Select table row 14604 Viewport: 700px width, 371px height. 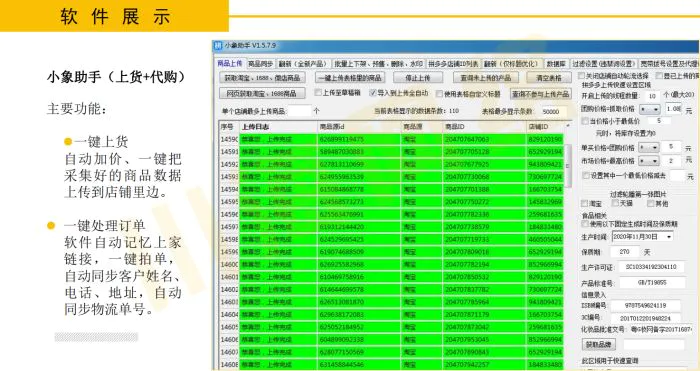(391, 314)
